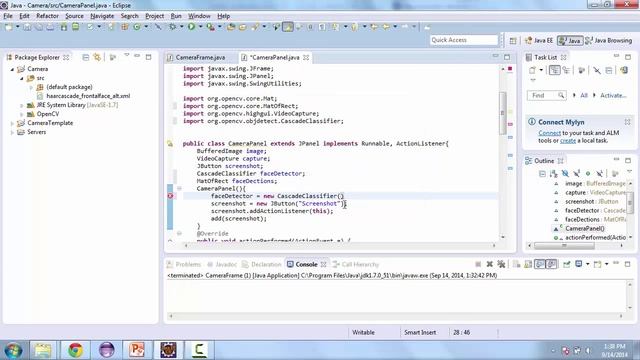
Task: Click the Windows Start button
Action: pyautogui.click(x=13, y=350)
